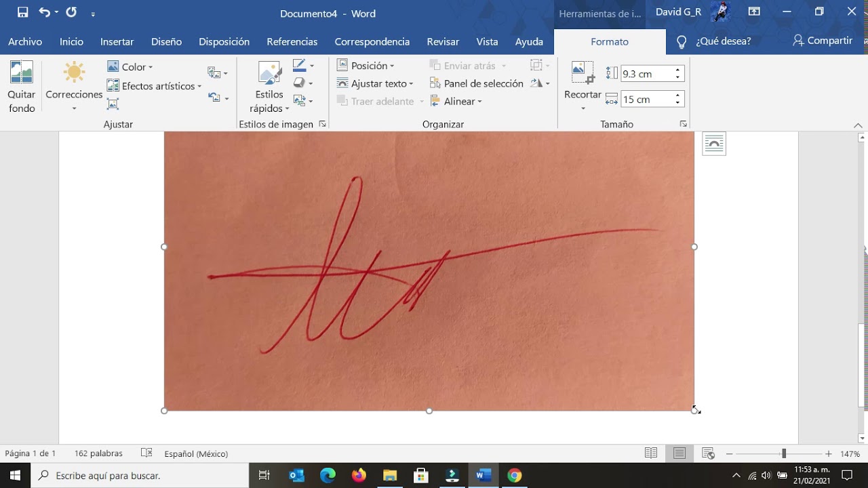
Task: Click the Save icon in quick access toolbar
Action: coord(22,12)
